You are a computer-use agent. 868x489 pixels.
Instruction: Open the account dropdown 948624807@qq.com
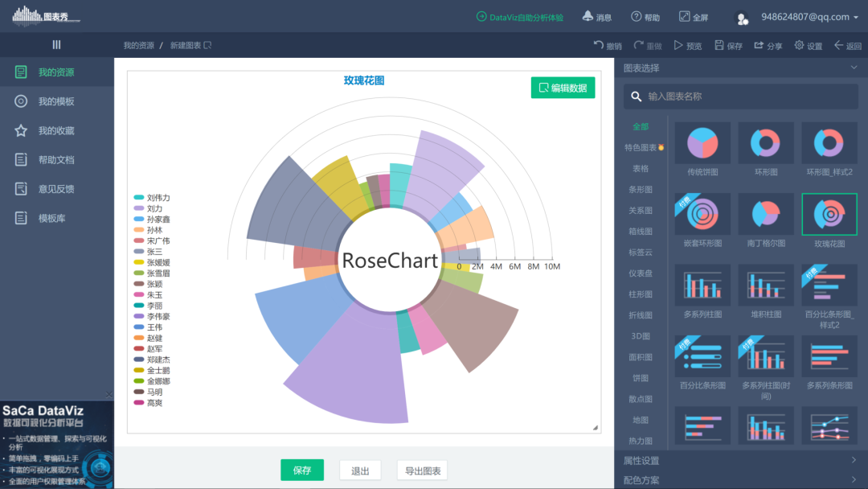tap(810, 17)
